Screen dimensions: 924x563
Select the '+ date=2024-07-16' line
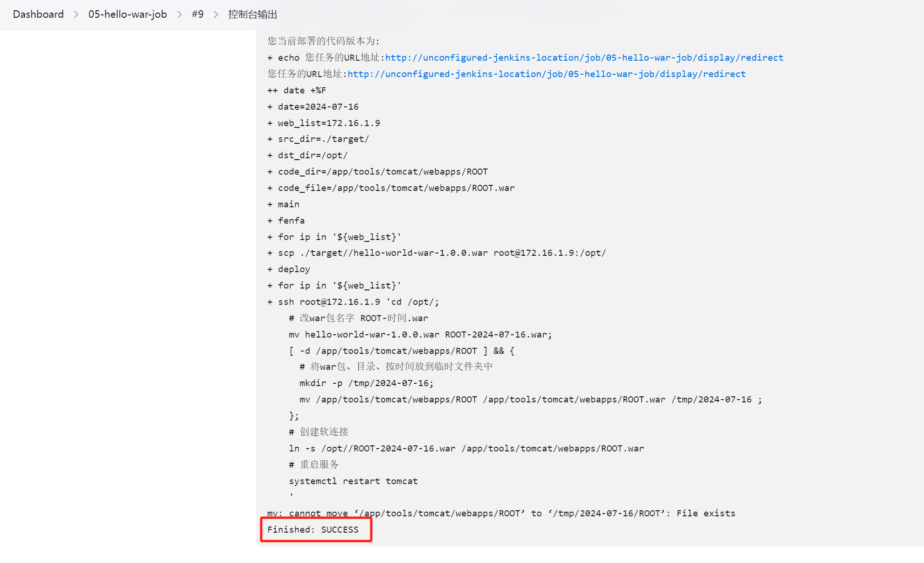click(x=313, y=106)
